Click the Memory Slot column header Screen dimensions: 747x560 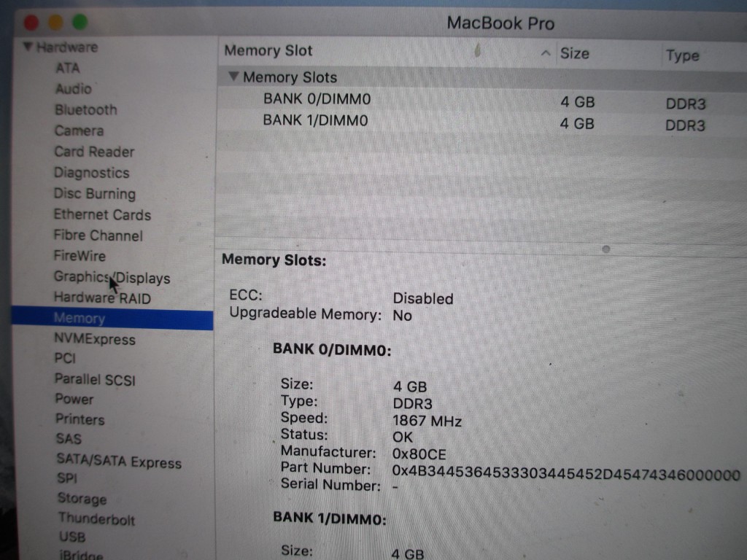(x=268, y=50)
